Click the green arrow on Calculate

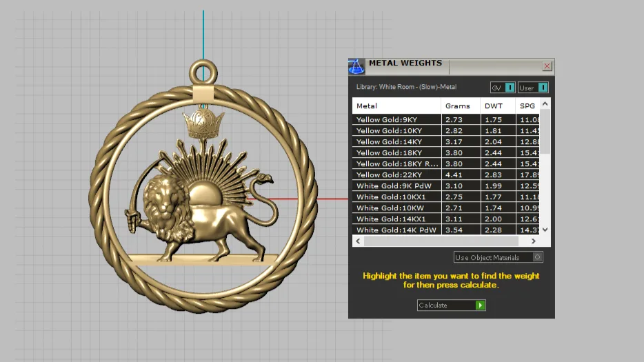pyautogui.click(x=480, y=305)
